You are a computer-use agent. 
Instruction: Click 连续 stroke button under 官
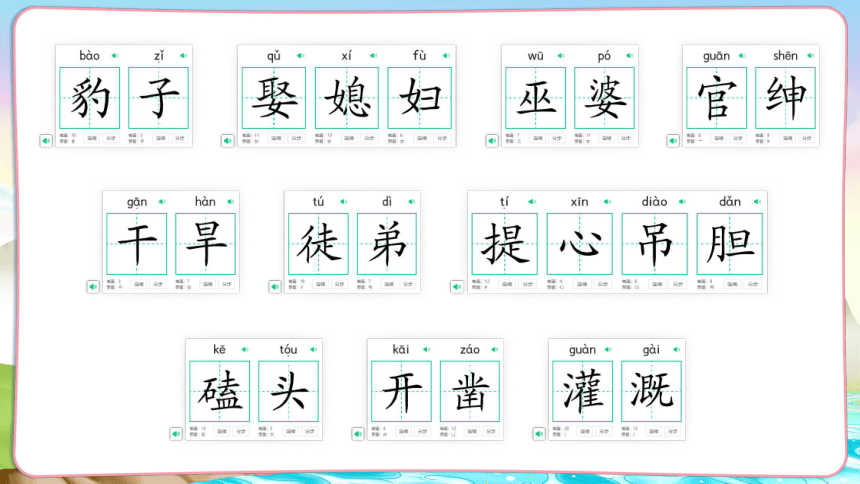tap(718, 138)
